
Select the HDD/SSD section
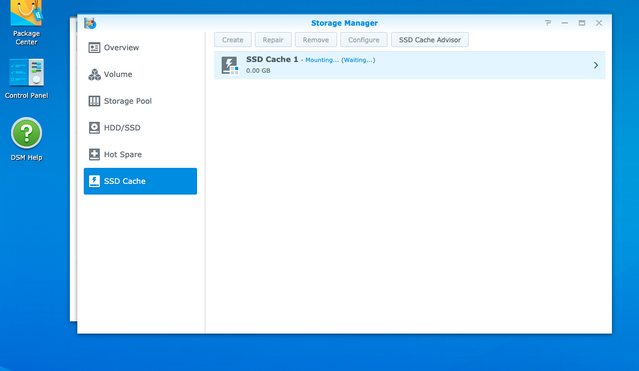click(x=140, y=128)
